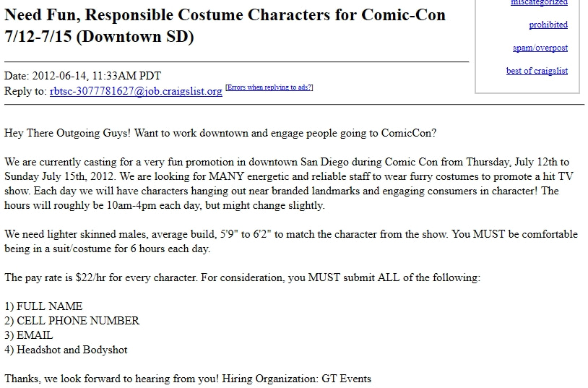Click the posting date 2012-06-14 line

point(82,76)
